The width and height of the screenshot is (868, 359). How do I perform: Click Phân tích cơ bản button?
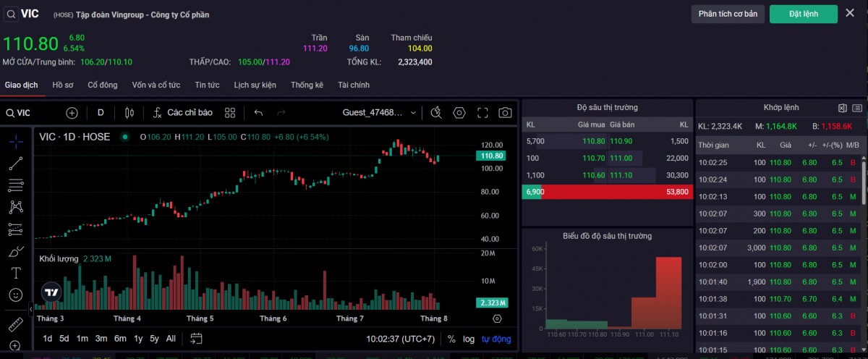[728, 14]
